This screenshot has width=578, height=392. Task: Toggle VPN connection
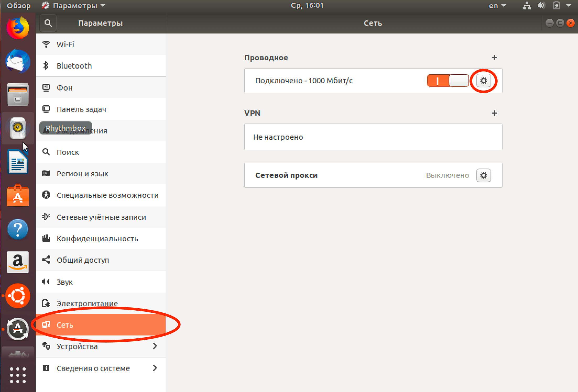pyautogui.click(x=496, y=113)
